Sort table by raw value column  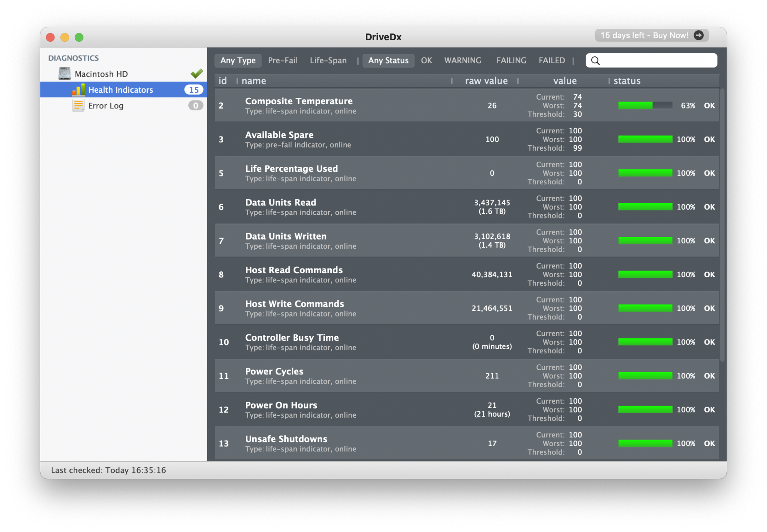pyautogui.click(x=486, y=81)
